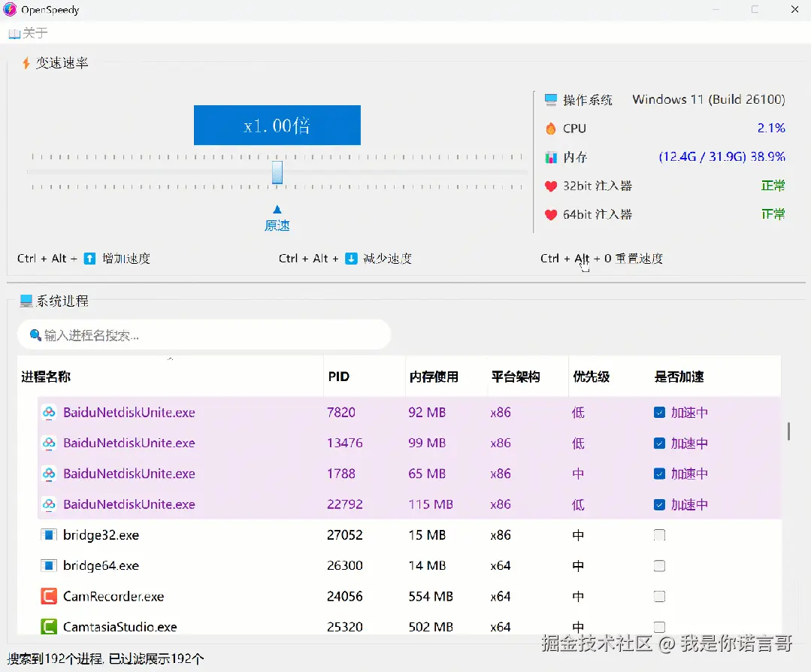Click the monitor icon next to 操作系统
The height and width of the screenshot is (672, 811).
click(551, 99)
